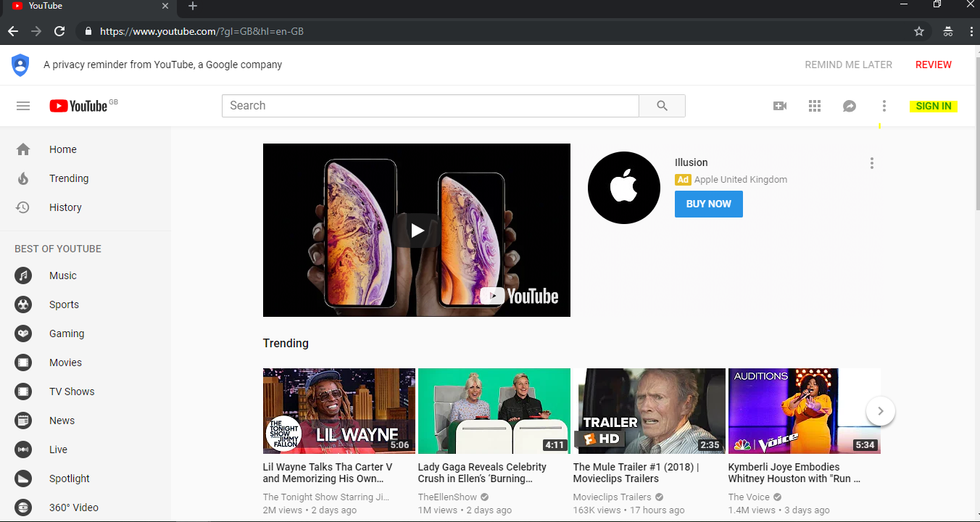
Task: Show next Trending videos with chevron
Action: (x=881, y=411)
